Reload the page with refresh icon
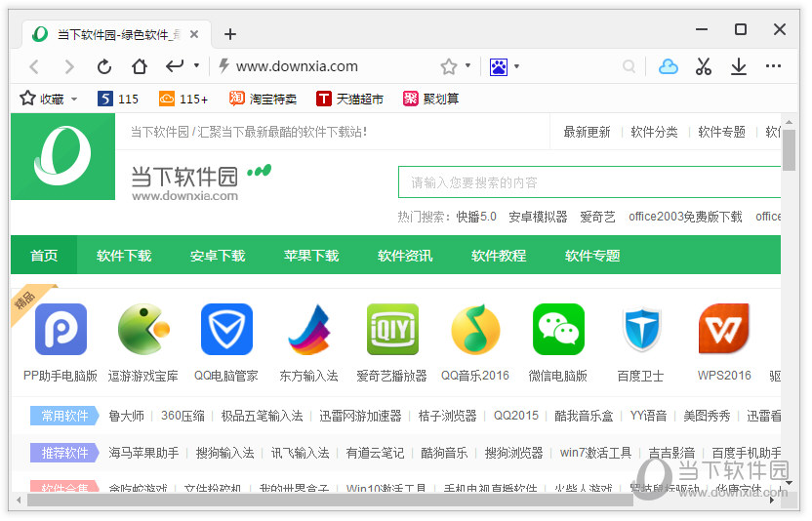This screenshot has width=812, height=521. [104, 66]
